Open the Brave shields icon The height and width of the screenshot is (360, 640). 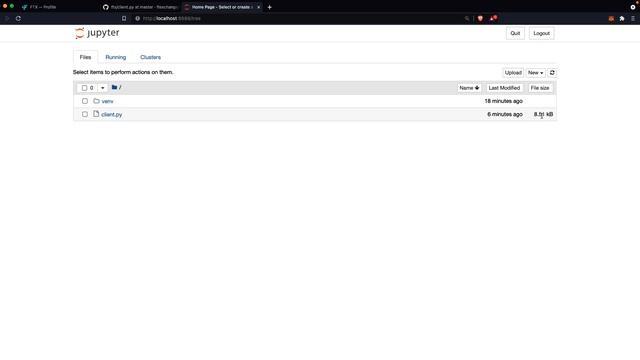click(480, 18)
